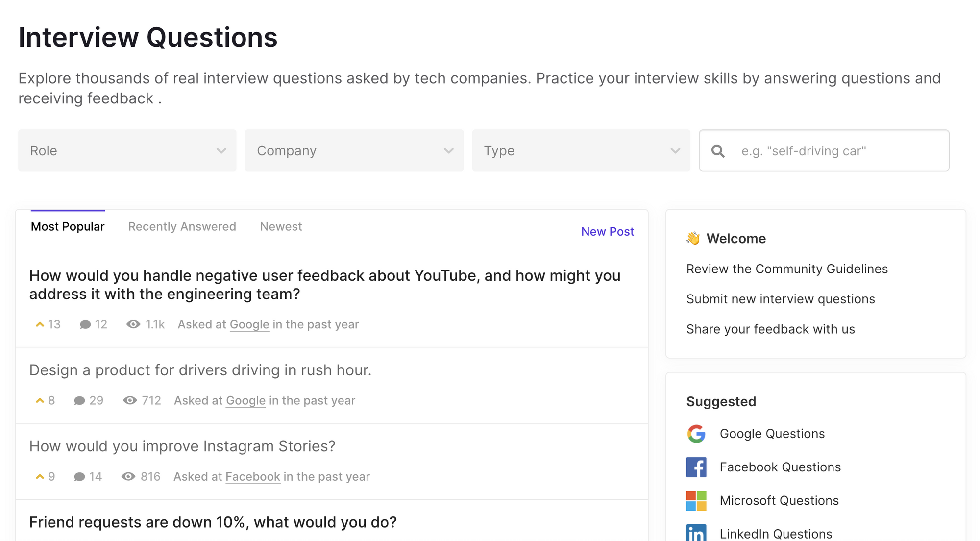
Task: Open Facebook link on Instagram Stories question
Action: (253, 476)
